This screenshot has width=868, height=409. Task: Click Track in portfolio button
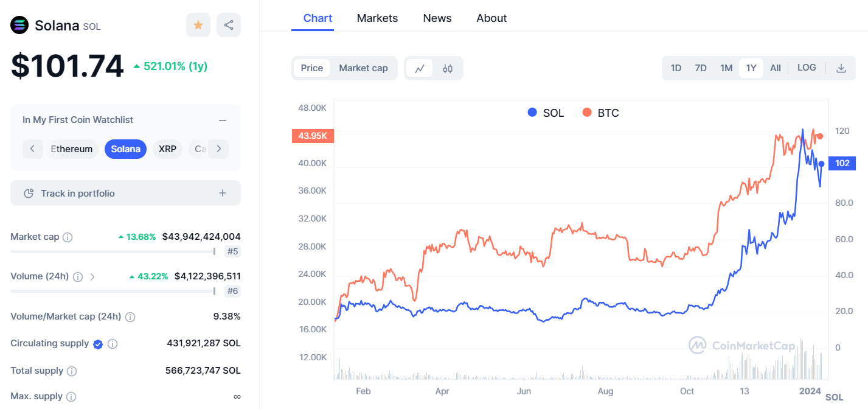(x=125, y=193)
